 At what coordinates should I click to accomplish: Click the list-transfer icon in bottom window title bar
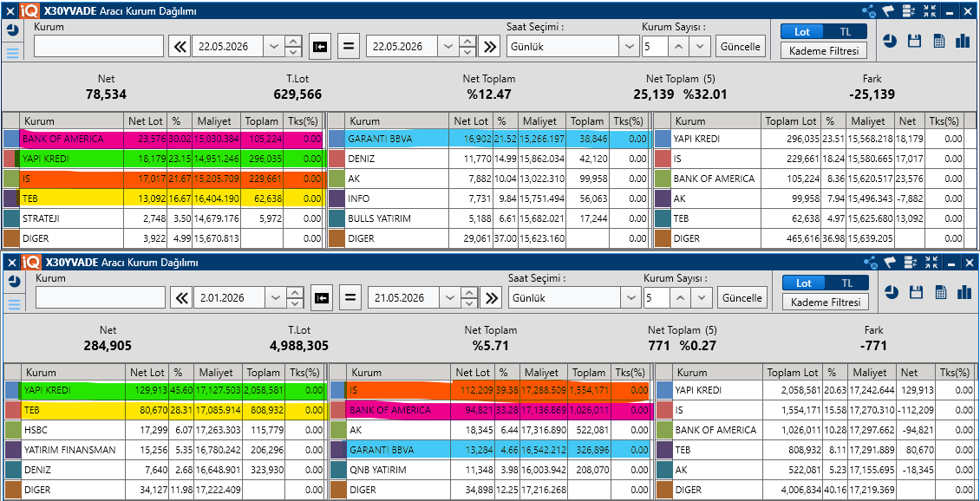coord(911,263)
